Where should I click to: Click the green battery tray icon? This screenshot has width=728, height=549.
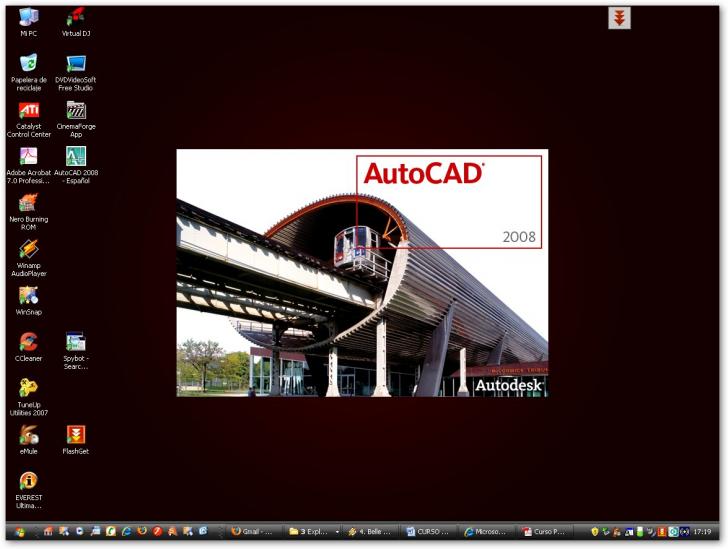[640, 531]
